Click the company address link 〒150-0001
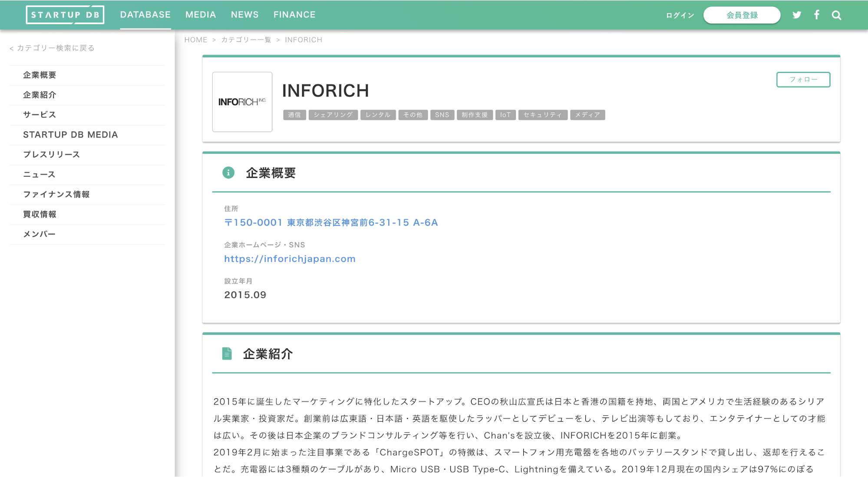868x477 pixels. tap(331, 222)
